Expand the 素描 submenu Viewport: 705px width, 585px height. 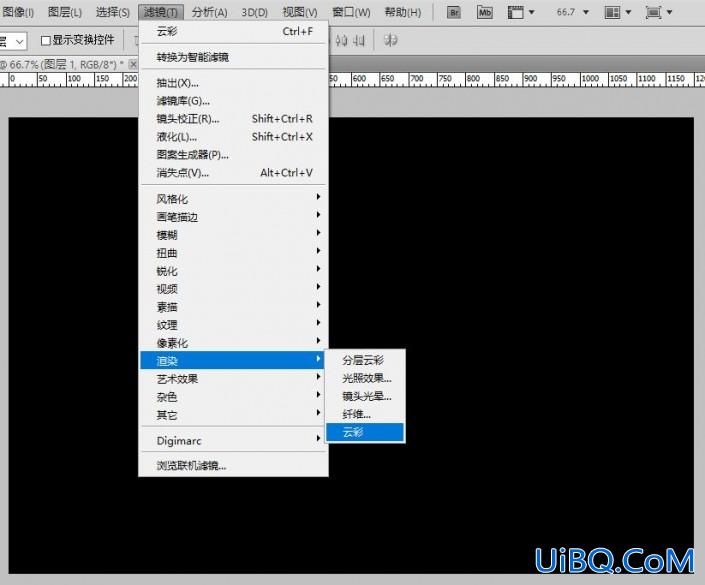click(x=233, y=306)
